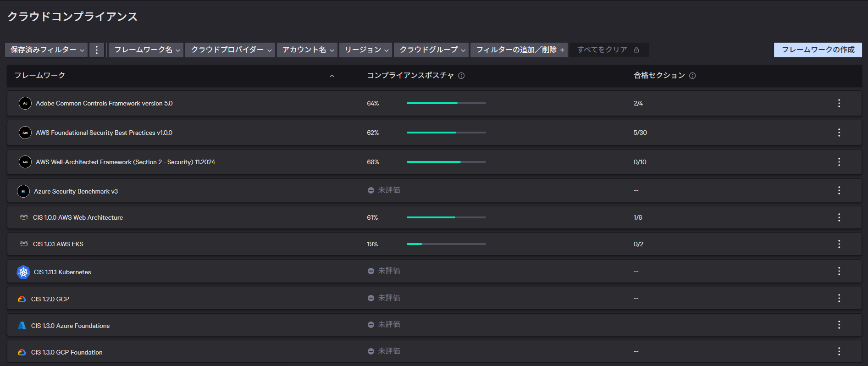Expand the 保存済みフィルター dropdown
This screenshot has width=868, height=366.
pyautogui.click(x=47, y=50)
